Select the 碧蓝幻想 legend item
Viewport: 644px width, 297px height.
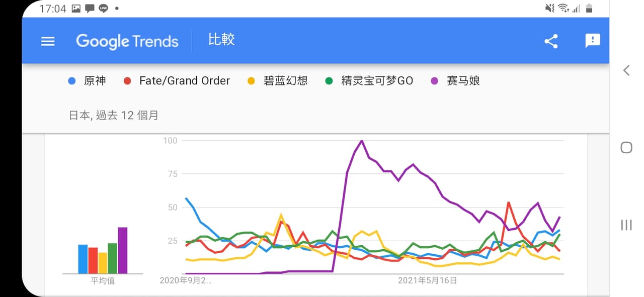pyautogui.click(x=277, y=80)
